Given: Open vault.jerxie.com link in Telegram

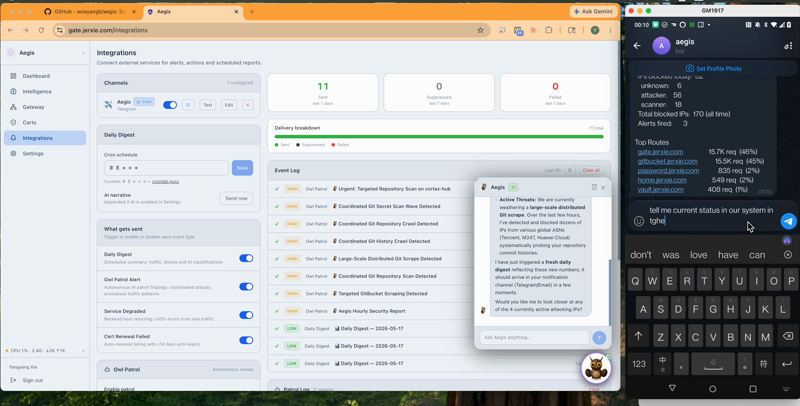Looking at the screenshot, I should [x=660, y=189].
